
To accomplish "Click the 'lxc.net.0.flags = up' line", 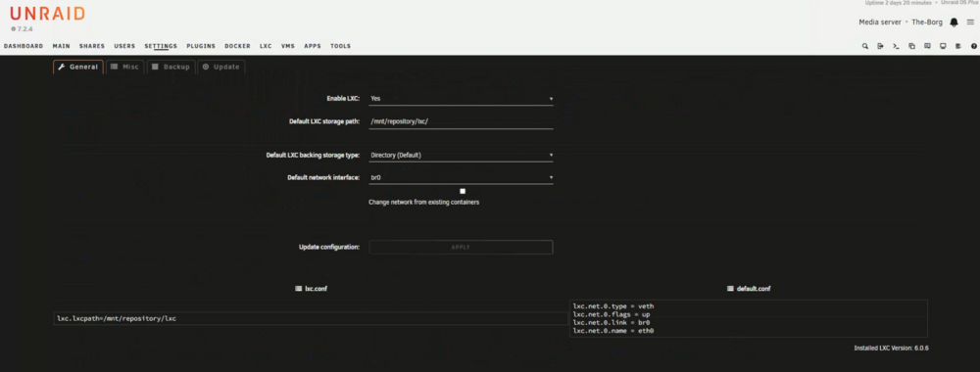I will point(612,314).
